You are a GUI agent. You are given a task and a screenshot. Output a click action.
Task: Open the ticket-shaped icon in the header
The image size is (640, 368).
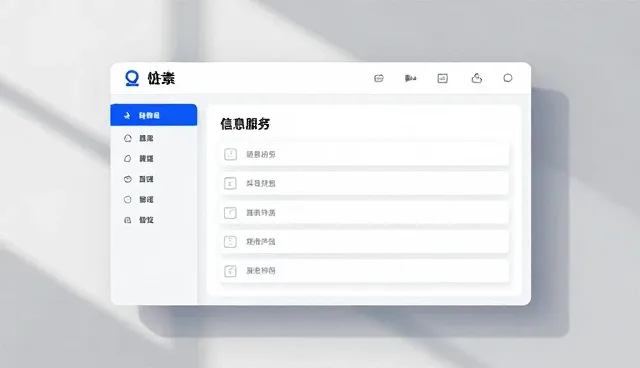click(x=379, y=78)
